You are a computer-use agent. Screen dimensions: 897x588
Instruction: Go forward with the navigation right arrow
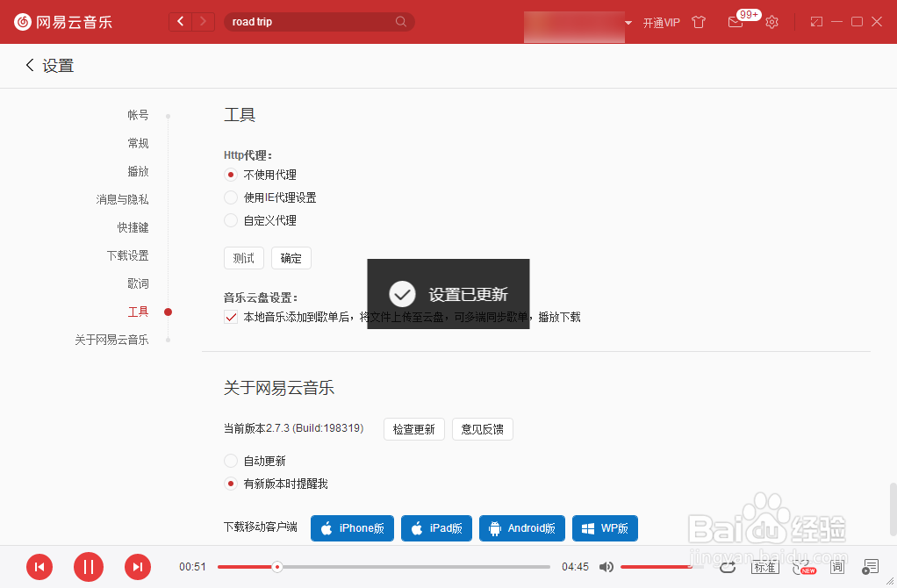point(203,22)
